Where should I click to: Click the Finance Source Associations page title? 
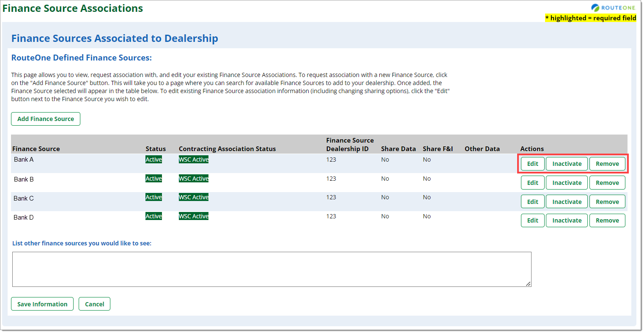pyautogui.click(x=73, y=8)
